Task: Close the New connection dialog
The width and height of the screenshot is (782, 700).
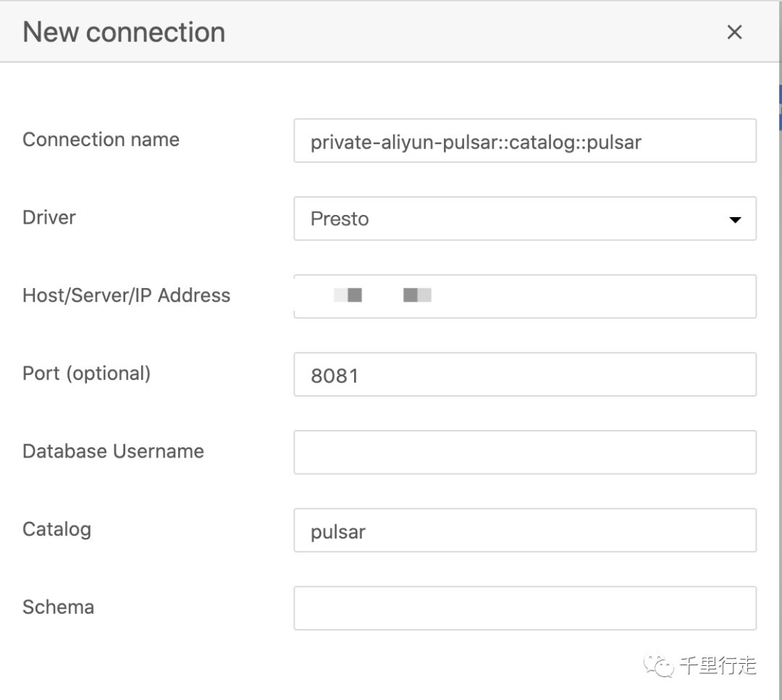Action: 734,32
